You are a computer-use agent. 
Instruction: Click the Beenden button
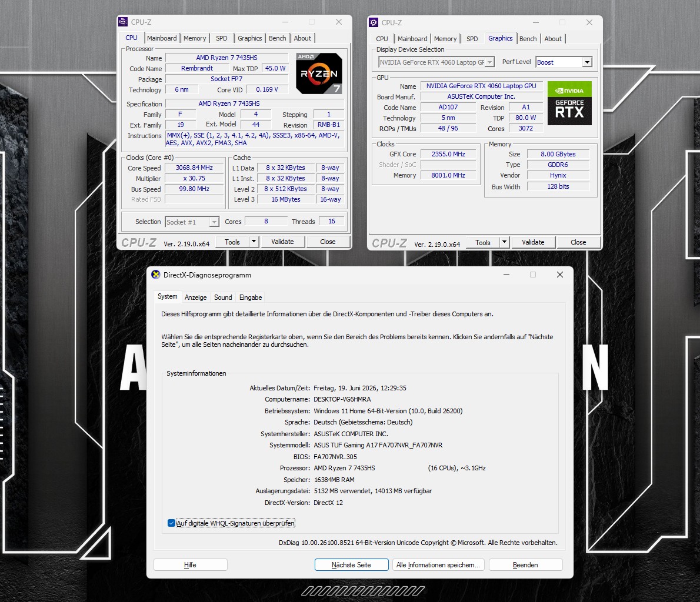click(x=525, y=564)
